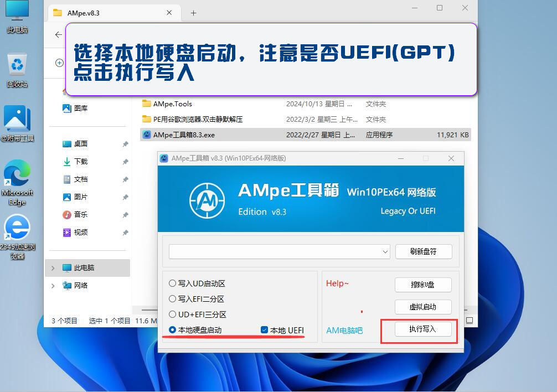Click the 桌面 desktop icon in sidebar
The width and height of the screenshot is (557, 392).
pos(67,144)
